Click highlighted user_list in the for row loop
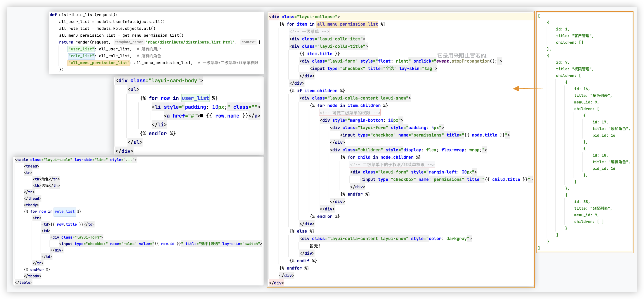644x299 pixels. [195, 98]
